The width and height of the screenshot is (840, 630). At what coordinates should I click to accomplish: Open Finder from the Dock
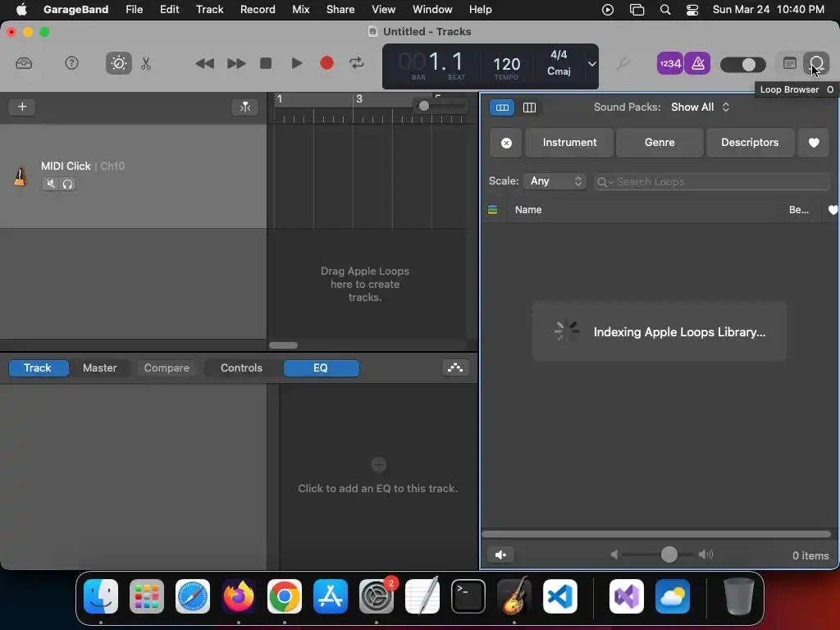coord(101,596)
